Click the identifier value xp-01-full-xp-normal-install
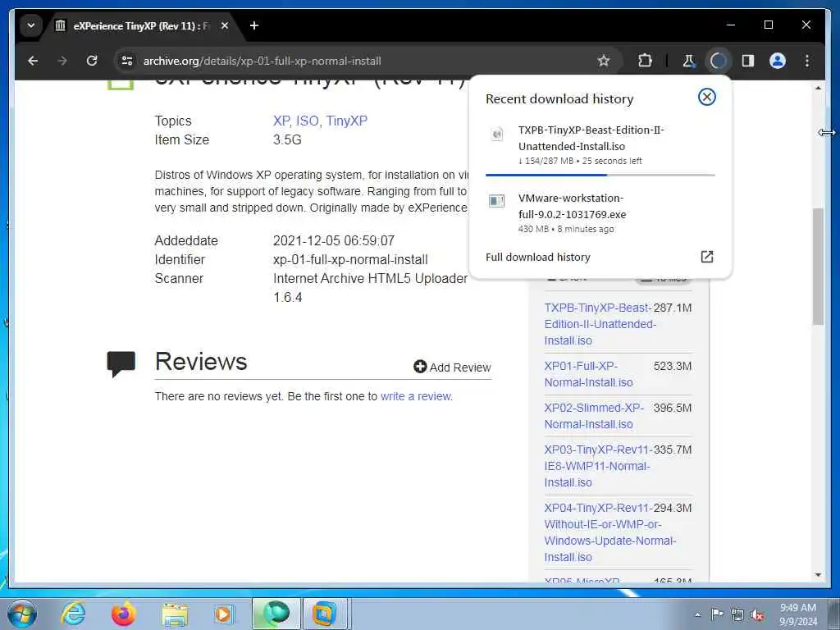 pyautogui.click(x=350, y=260)
